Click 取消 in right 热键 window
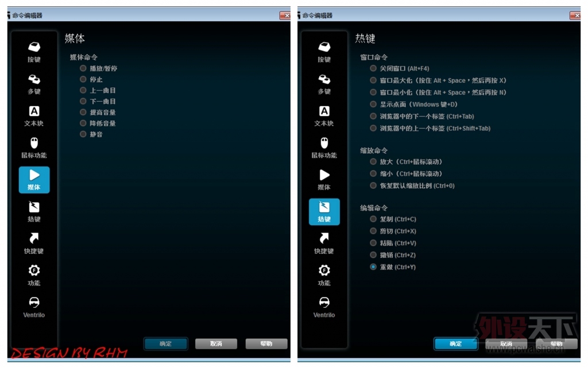Image resolution: width=588 pixels, height=368 pixels. pyautogui.click(x=506, y=344)
